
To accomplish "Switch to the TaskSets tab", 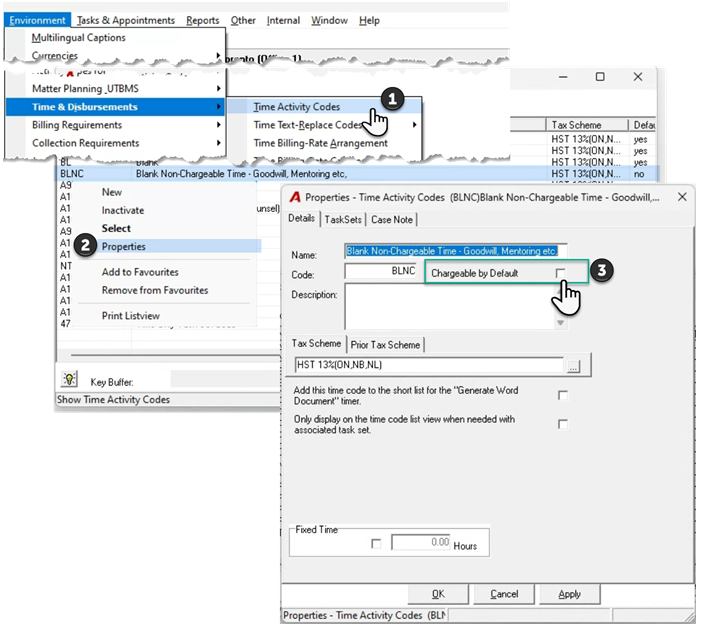I will click(x=343, y=220).
